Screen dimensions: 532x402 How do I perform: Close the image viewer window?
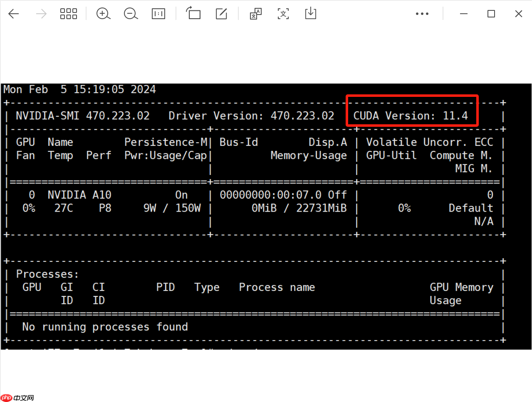(519, 14)
